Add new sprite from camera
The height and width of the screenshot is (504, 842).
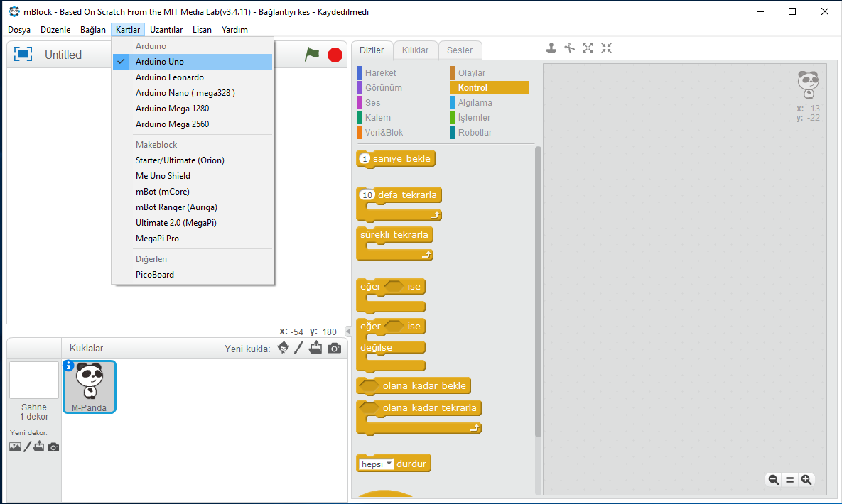coord(334,348)
